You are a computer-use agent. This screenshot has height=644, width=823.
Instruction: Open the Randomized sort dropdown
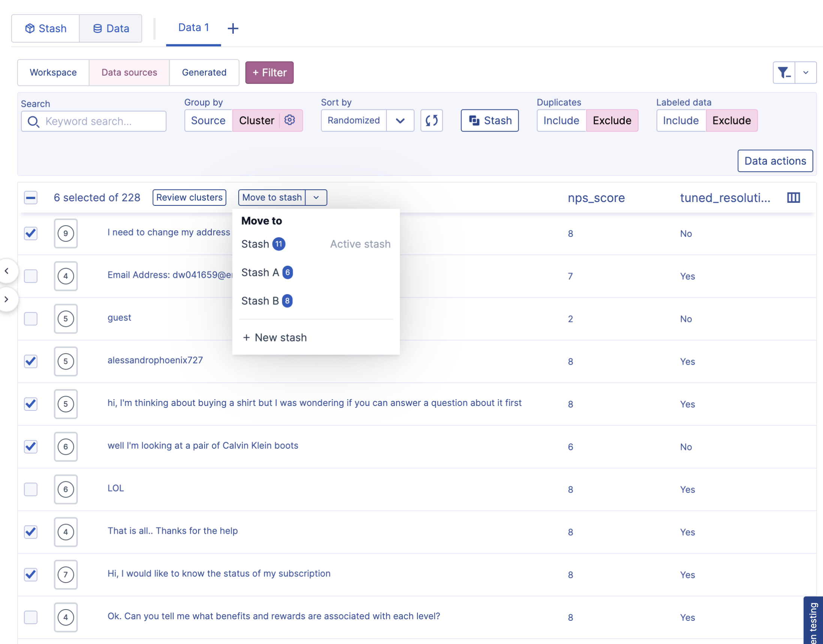coord(400,121)
